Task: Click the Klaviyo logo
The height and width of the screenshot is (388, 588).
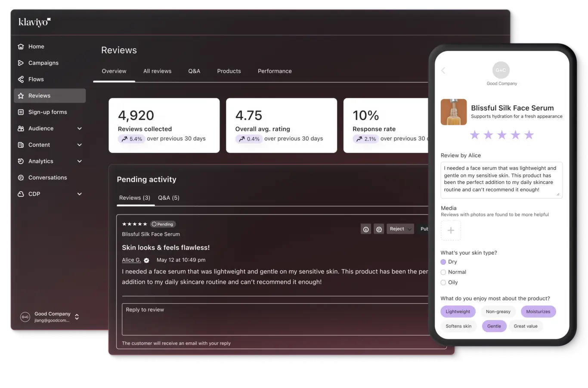Action: click(35, 22)
